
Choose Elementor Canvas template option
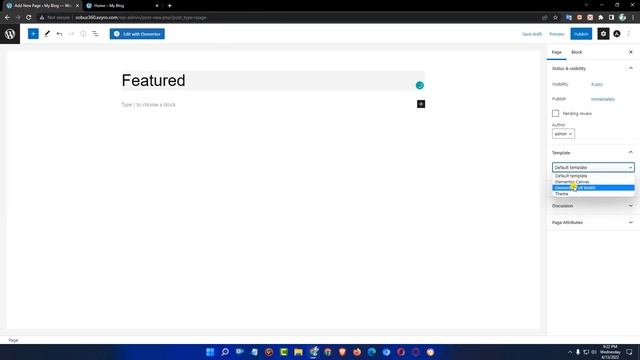[x=593, y=182]
